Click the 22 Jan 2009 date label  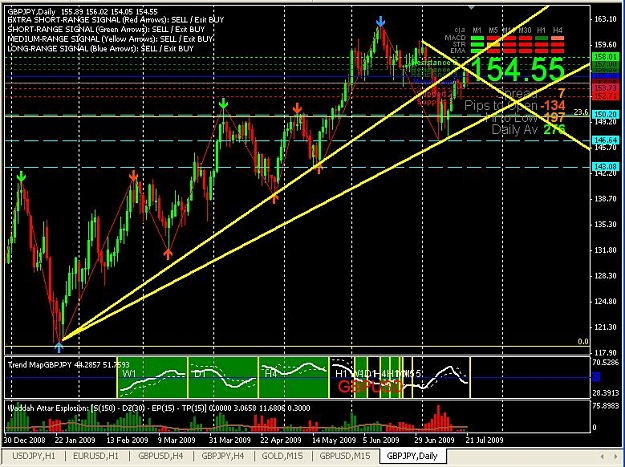(75, 440)
